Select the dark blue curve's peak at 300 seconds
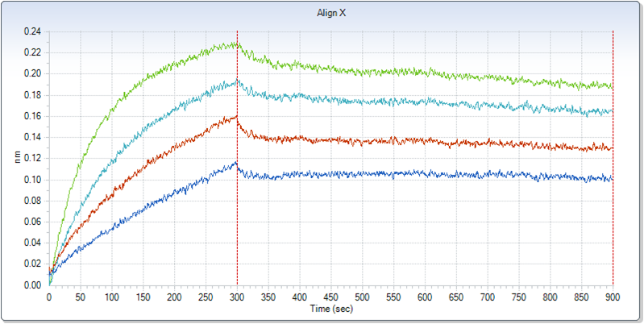This screenshot has width=644, height=324. click(x=236, y=164)
